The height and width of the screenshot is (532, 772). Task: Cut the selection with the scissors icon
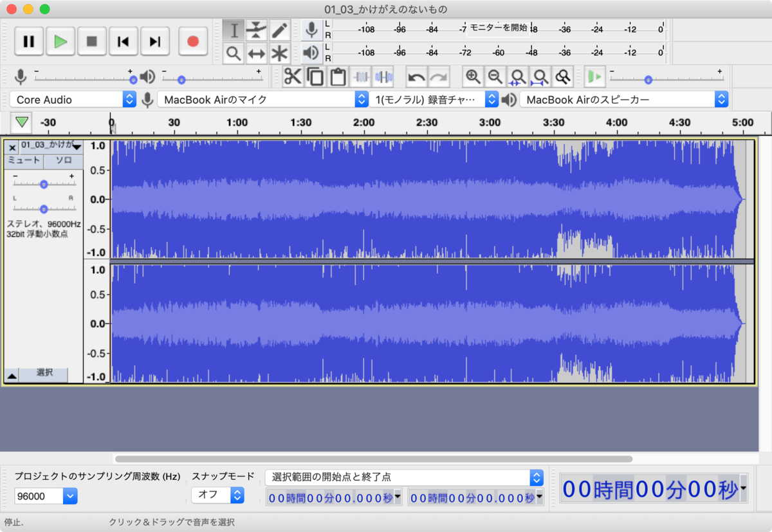pyautogui.click(x=293, y=77)
